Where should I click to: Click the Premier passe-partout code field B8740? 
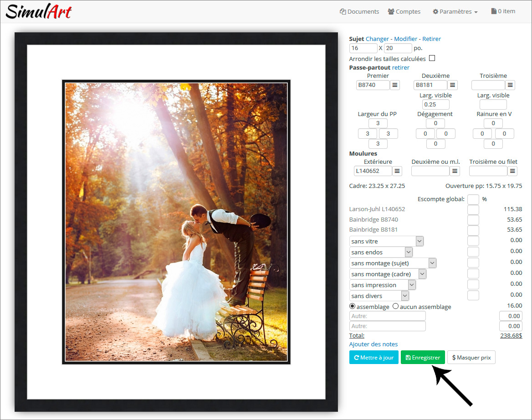pos(373,85)
